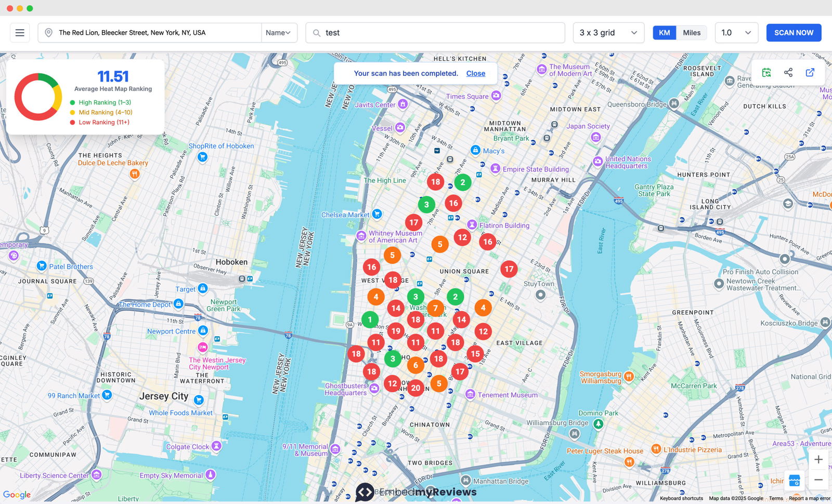This screenshot has height=504, width=832.
Task: Click Report a map error link
Action: click(809, 498)
